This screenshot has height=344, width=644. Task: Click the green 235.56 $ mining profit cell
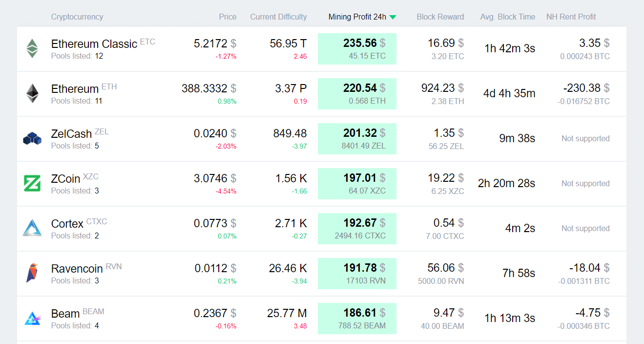click(357, 48)
